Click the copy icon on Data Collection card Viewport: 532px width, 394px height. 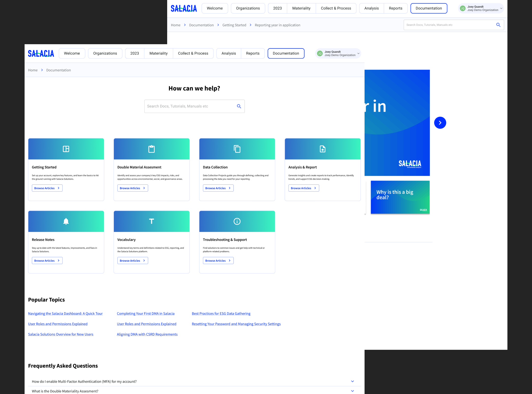[x=237, y=149]
